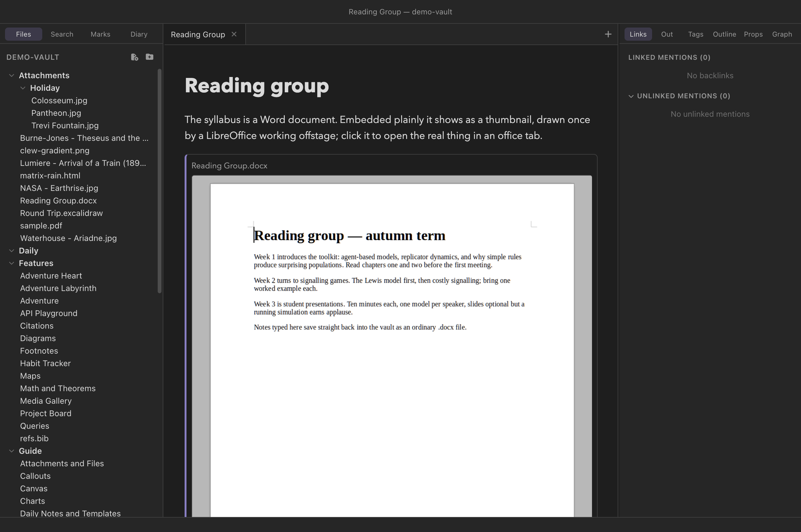Open the Project Board note
The height and width of the screenshot is (532, 801).
[x=46, y=414]
